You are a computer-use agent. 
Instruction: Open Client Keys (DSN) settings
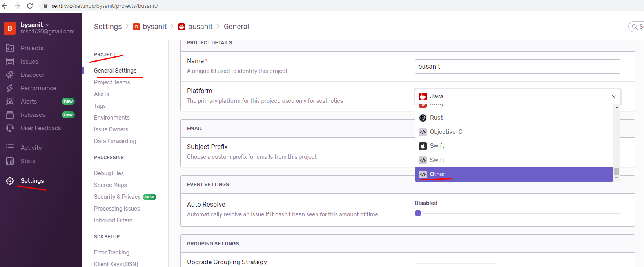tap(116, 264)
